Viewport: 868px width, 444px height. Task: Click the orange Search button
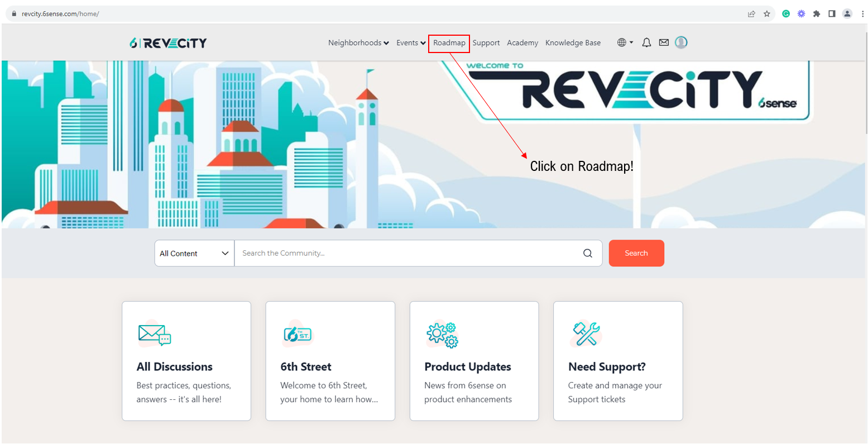point(636,253)
